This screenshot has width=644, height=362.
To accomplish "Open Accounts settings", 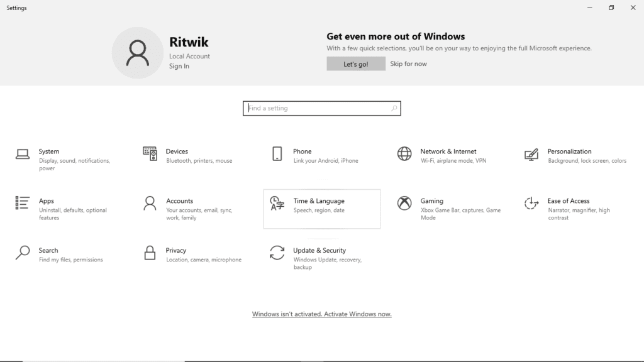I will 180,205.
